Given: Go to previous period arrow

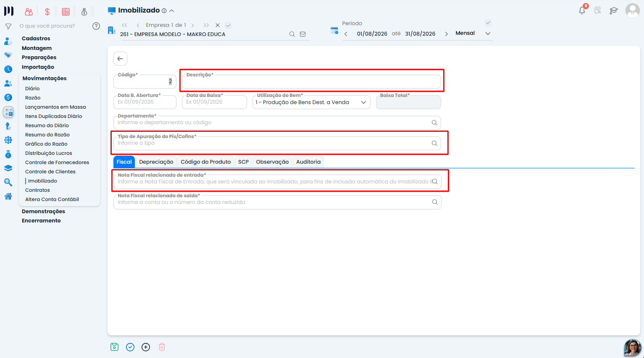Looking at the screenshot, I should click(x=346, y=34).
